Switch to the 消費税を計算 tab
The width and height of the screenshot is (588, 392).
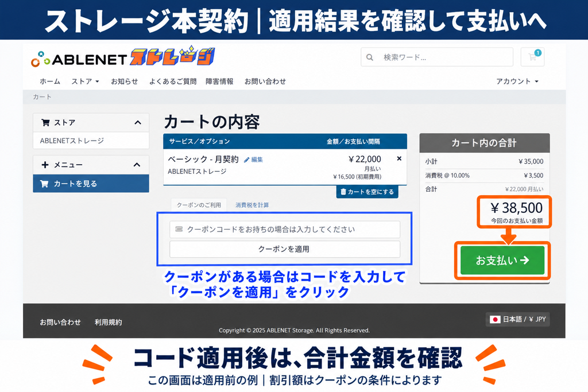[252, 205]
